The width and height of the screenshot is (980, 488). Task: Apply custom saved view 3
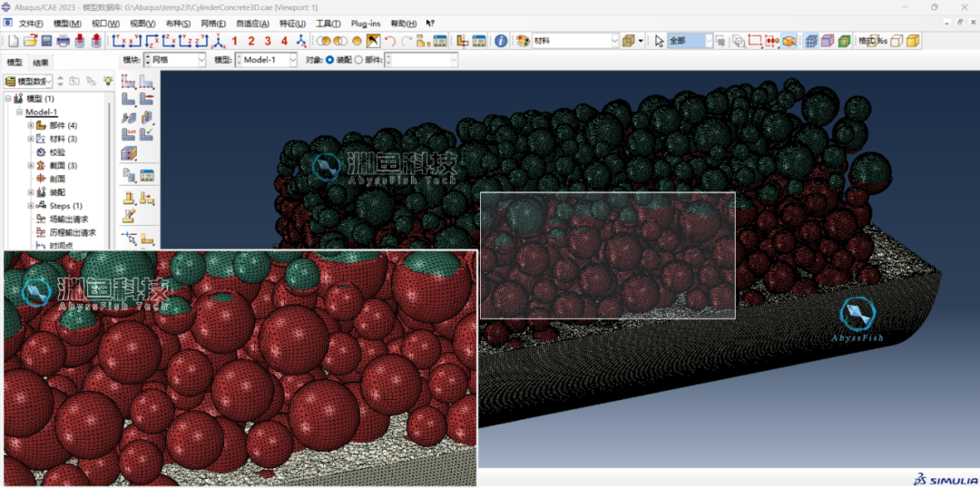click(x=268, y=41)
